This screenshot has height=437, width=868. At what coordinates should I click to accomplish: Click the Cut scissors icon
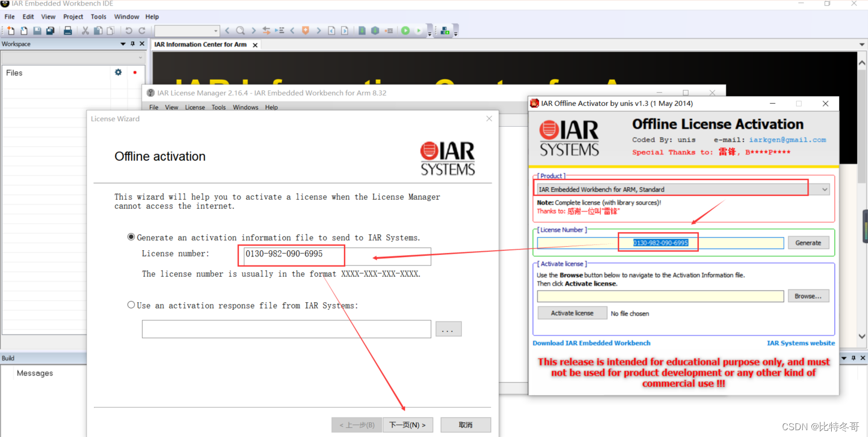[x=85, y=31]
